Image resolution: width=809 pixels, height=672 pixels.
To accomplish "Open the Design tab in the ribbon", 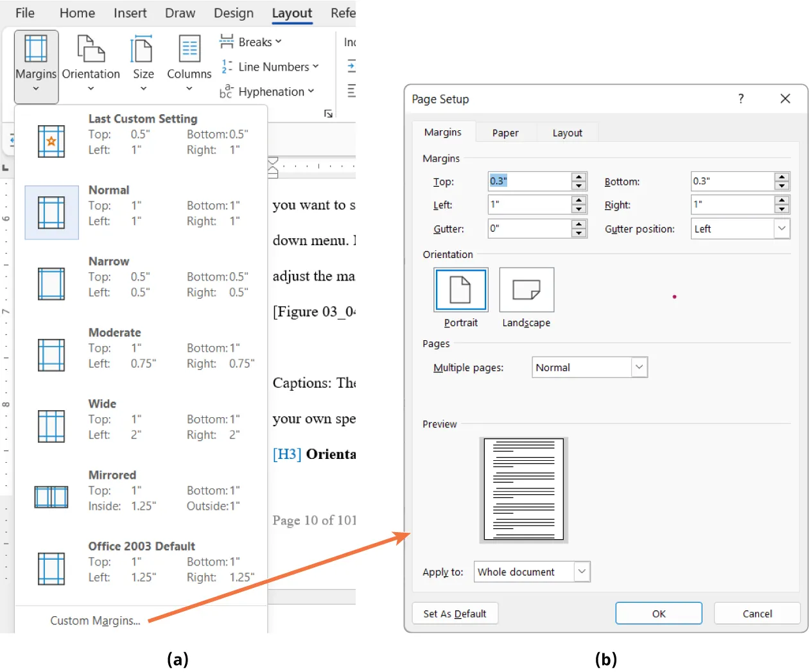I will [233, 13].
